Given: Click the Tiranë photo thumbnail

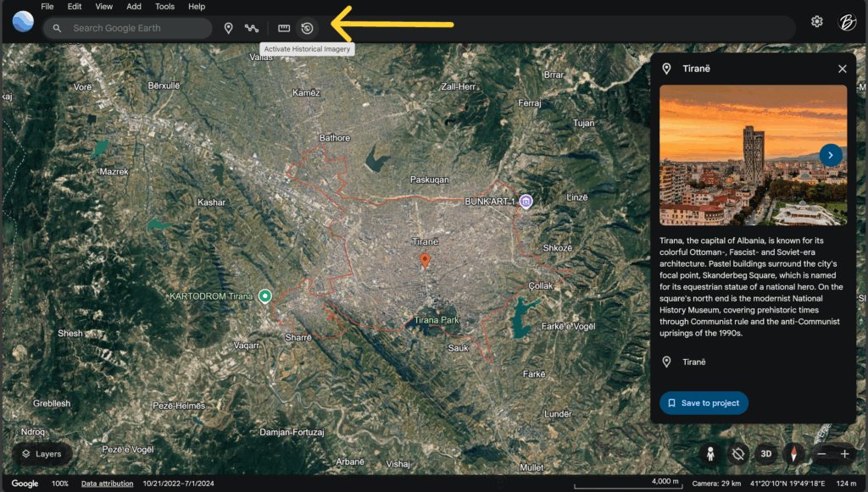Looking at the screenshot, I should point(753,155).
